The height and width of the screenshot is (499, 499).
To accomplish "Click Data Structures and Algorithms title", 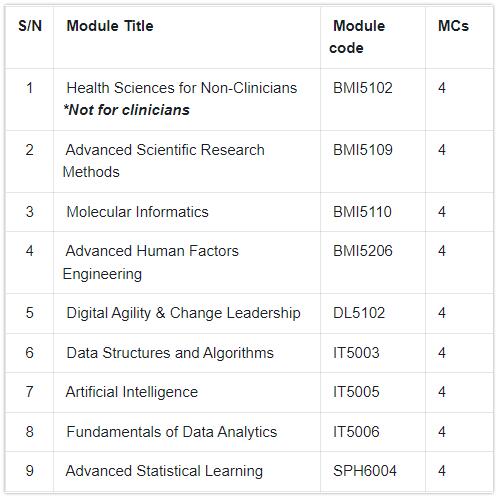I will click(x=170, y=353).
